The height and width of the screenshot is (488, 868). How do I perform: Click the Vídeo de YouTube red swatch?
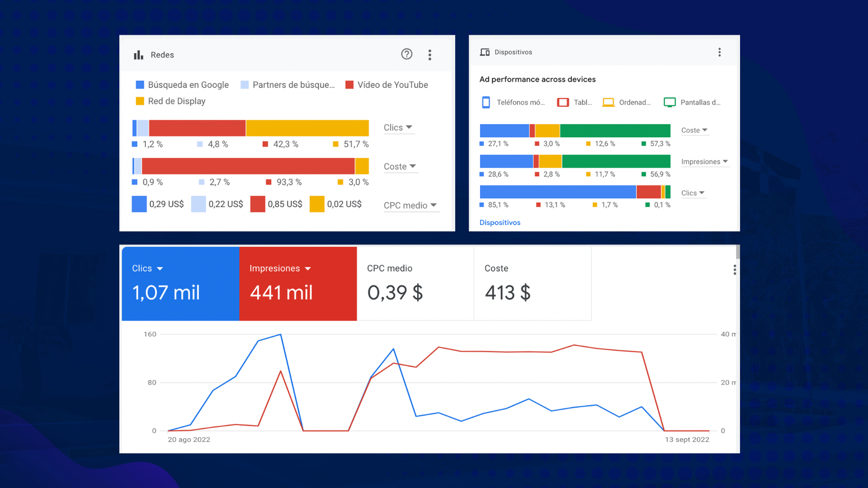tap(349, 85)
